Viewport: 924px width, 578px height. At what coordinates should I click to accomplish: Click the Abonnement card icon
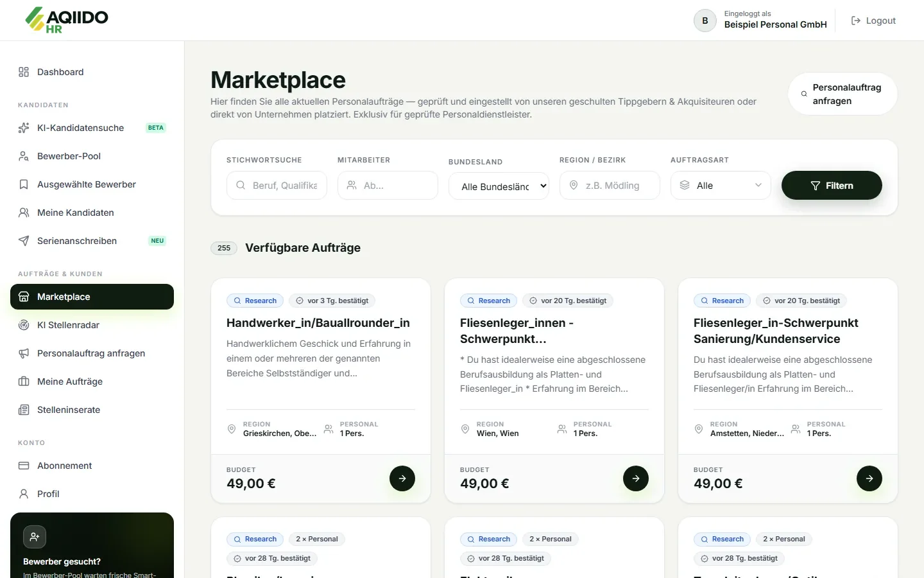[24, 466]
